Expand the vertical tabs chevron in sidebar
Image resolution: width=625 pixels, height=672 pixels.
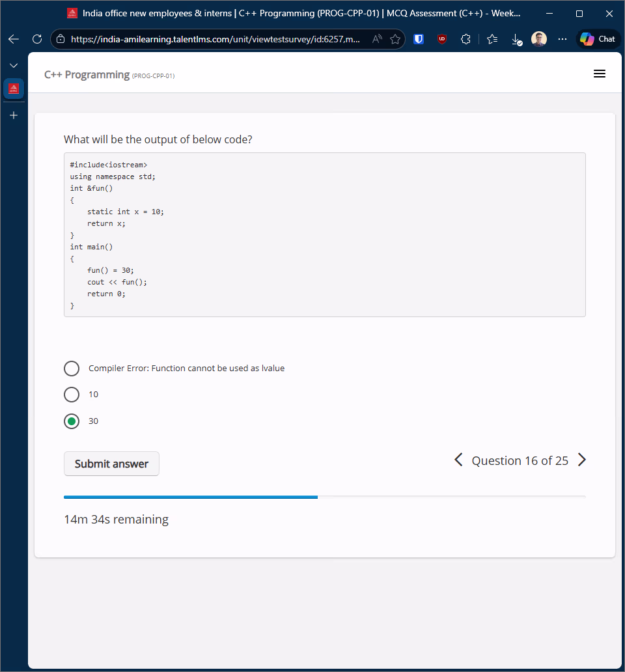pos(14,66)
